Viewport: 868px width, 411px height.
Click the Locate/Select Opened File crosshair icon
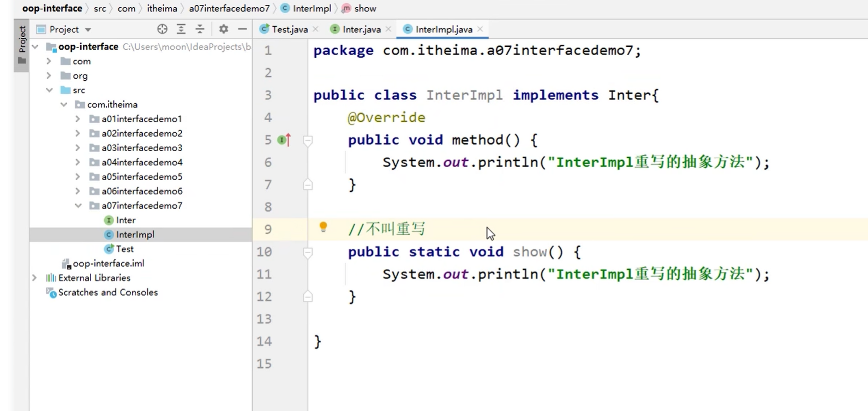pos(162,29)
